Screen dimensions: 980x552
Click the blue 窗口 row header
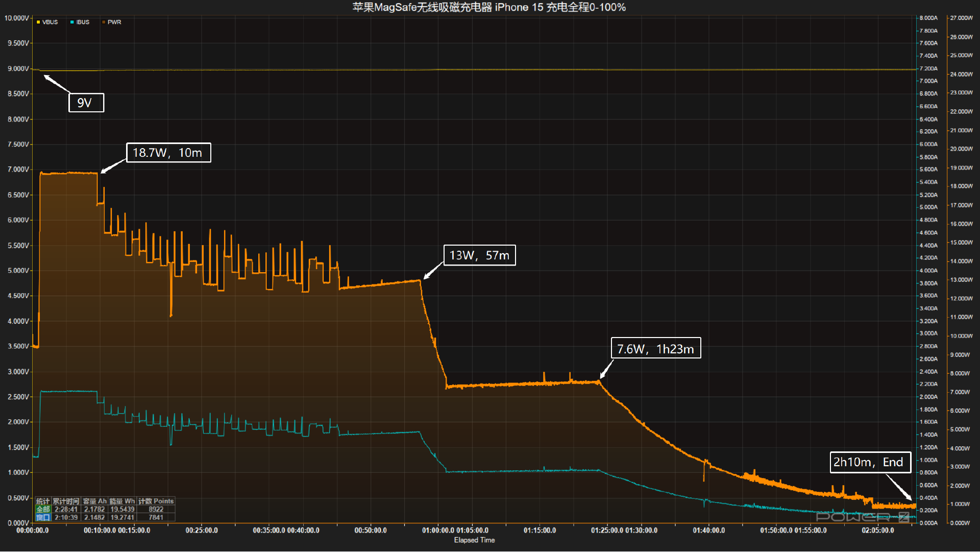coord(43,518)
